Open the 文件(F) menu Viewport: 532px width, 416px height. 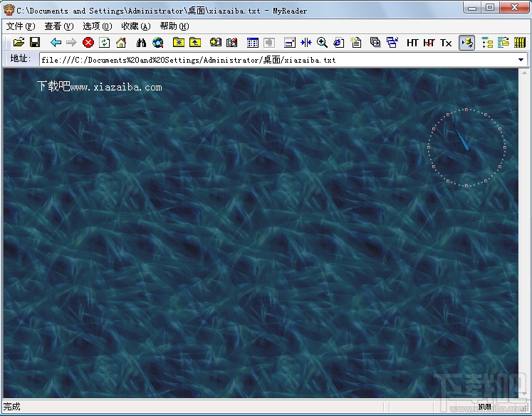click(20, 26)
